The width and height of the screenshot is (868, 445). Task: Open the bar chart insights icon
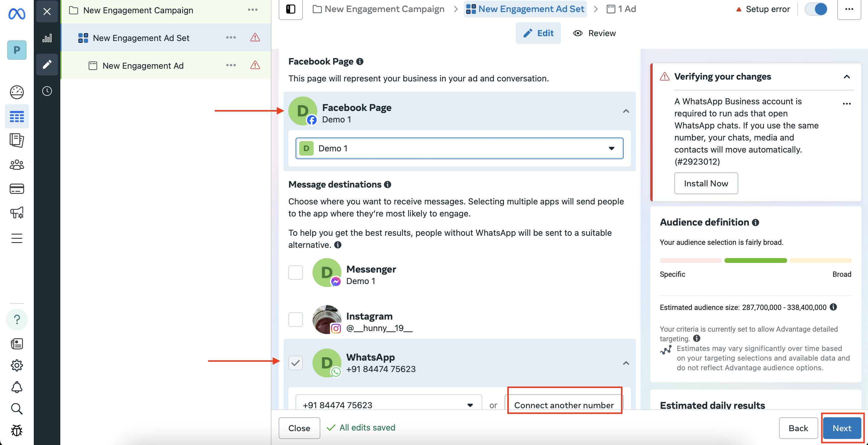pos(47,38)
